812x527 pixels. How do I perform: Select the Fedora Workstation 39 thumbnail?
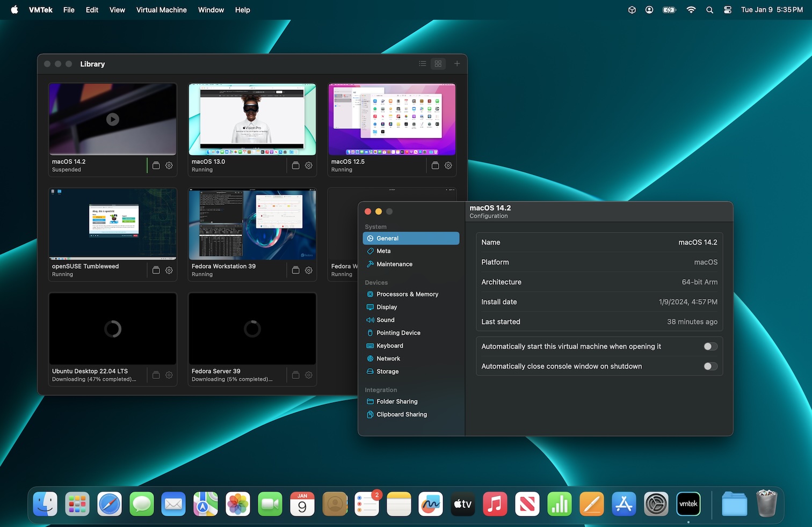[252, 224]
